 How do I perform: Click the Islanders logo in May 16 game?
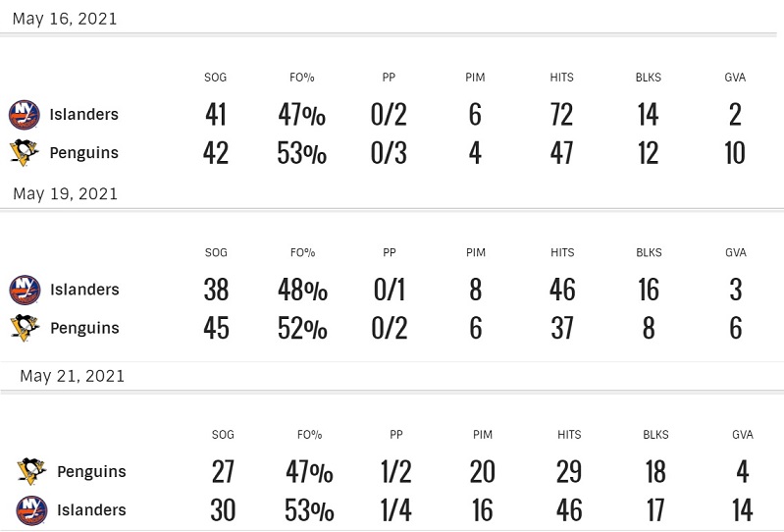(x=24, y=115)
